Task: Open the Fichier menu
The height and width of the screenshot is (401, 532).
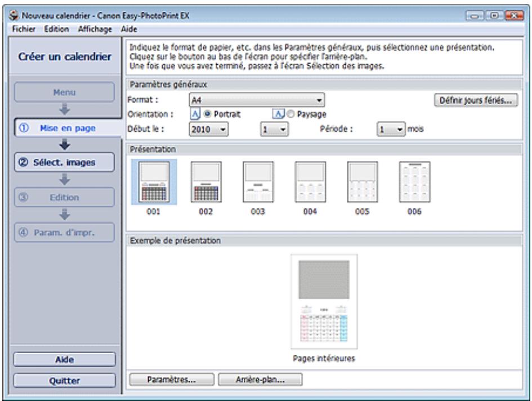Action: (x=24, y=29)
